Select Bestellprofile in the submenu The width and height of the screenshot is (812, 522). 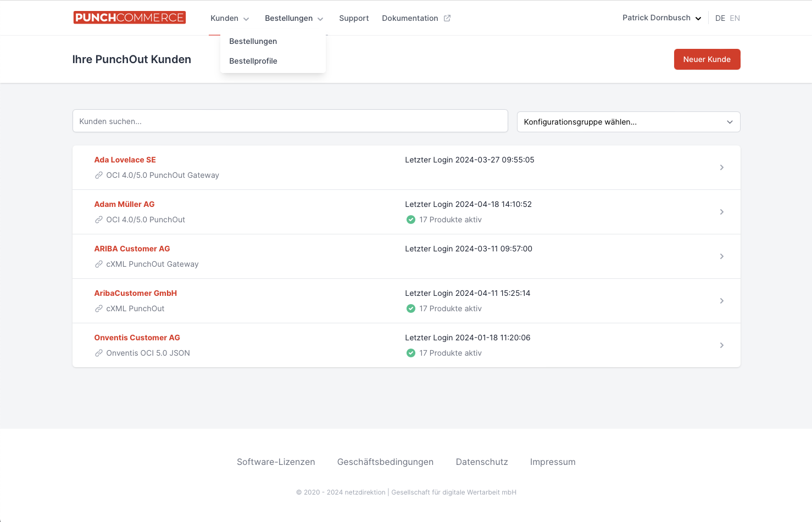(253, 61)
